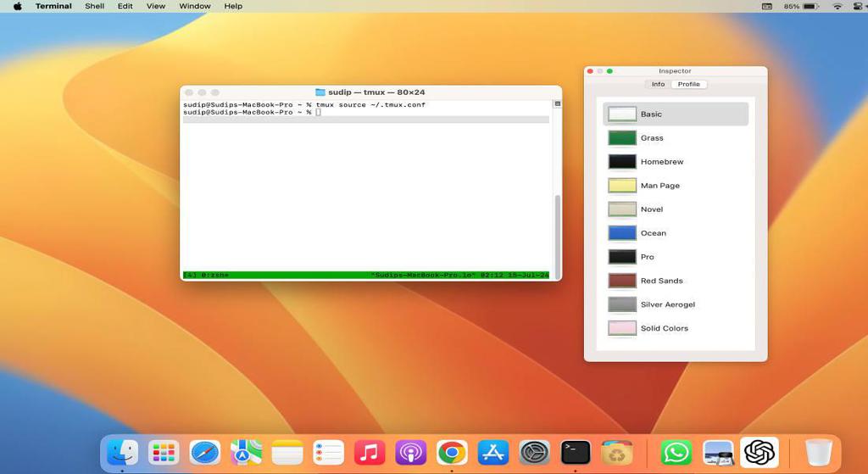This screenshot has width=868, height=474.
Task: Open System Settings from the dock
Action: click(x=534, y=452)
